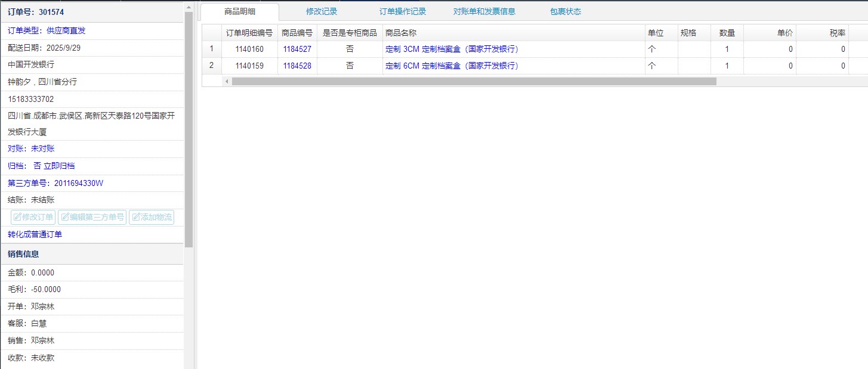The width and height of the screenshot is (868, 369).
Task: Click the horizontal scrollbar left arrow
Action: click(227, 81)
